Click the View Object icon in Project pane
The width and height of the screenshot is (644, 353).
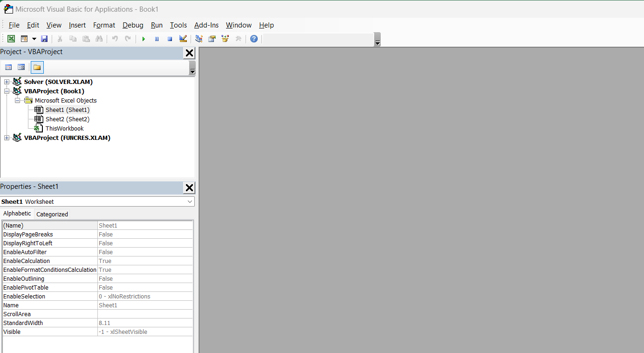point(21,67)
